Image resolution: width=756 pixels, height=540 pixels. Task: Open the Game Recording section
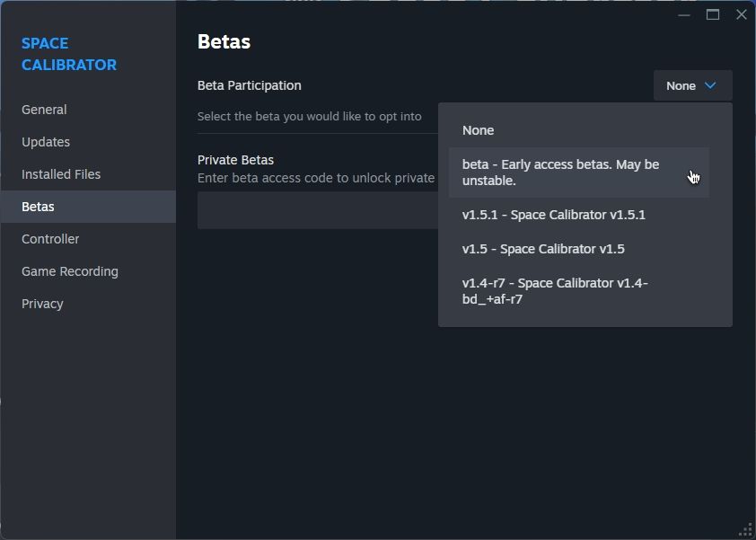[x=88, y=271]
